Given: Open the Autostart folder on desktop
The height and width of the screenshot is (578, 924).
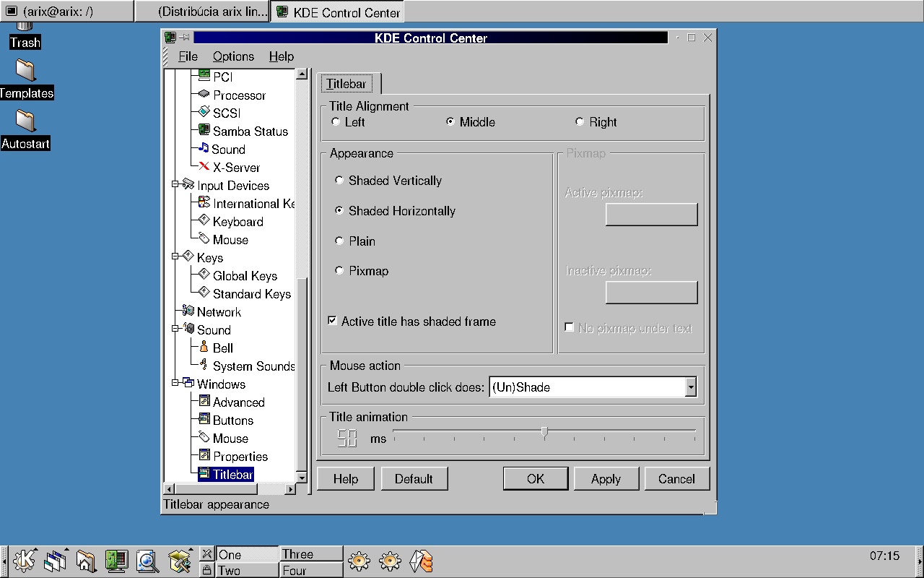Looking at the screenshot, I should pos(25,130).
